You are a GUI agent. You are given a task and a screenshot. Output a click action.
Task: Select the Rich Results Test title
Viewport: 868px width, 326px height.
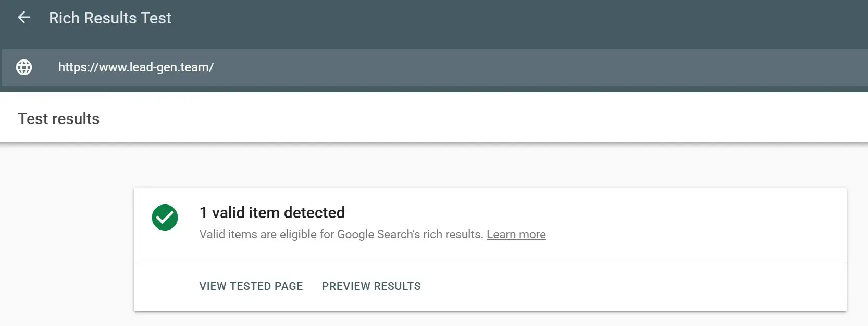(x=110, y=18)
